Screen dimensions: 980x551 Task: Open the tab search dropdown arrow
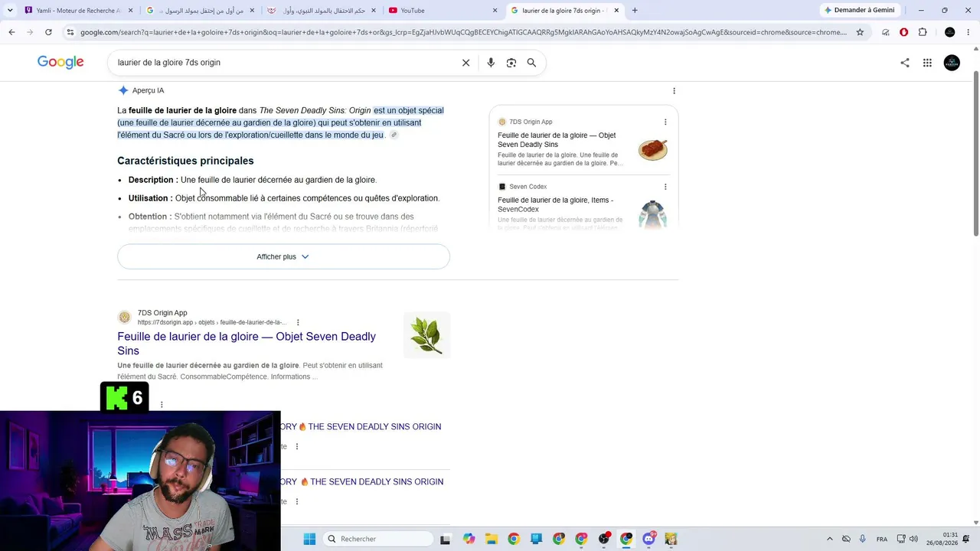coord(9,11)
